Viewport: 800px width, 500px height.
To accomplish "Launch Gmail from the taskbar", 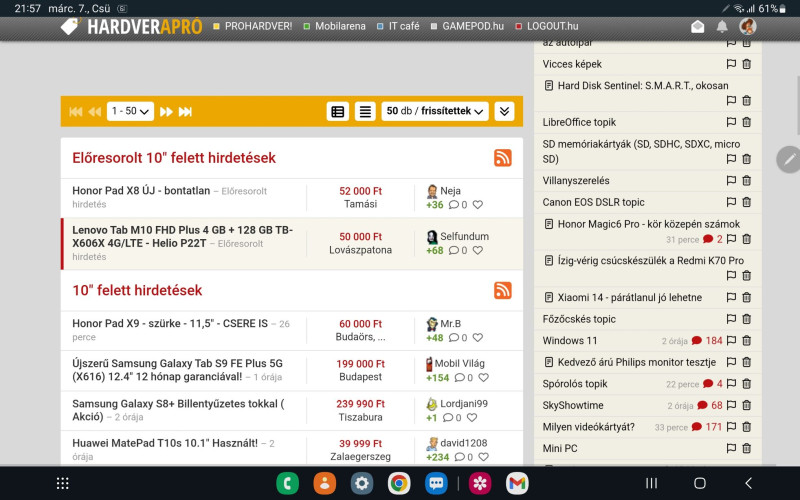I will (517, 483).
